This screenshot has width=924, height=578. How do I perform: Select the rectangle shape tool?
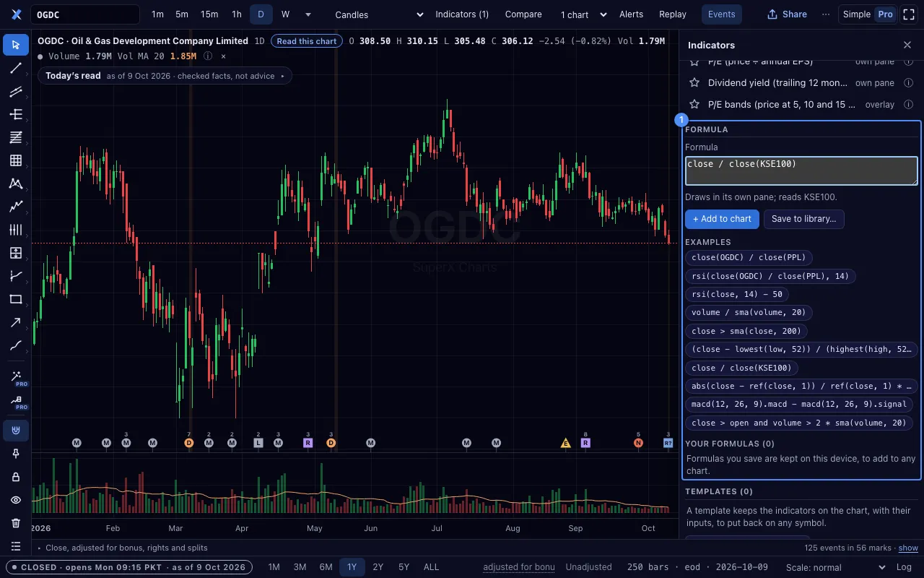[16, 299]
